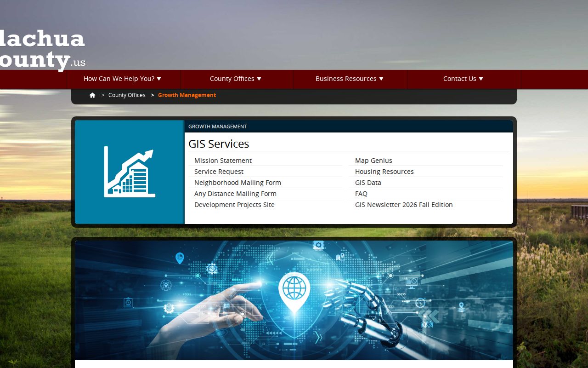The width and height of the screenshot is (588, 368).
Task: Visit Development Projects Site link
Action: 234,205
